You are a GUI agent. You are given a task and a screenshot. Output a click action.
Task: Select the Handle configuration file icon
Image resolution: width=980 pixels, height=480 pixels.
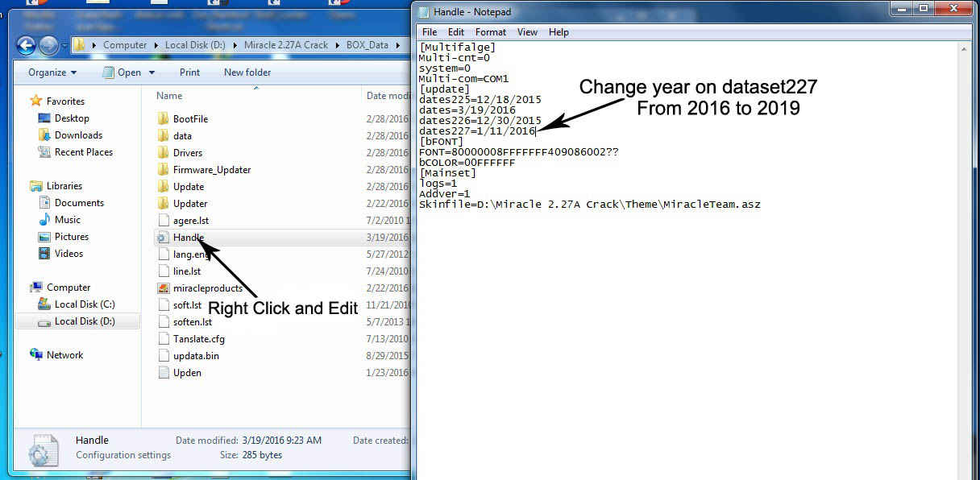coord(163,237)
